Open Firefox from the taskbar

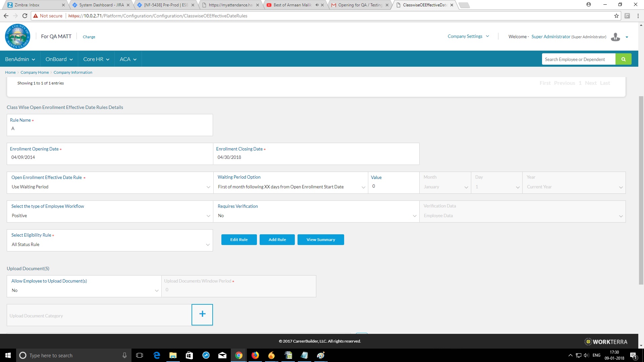(255, 355)
